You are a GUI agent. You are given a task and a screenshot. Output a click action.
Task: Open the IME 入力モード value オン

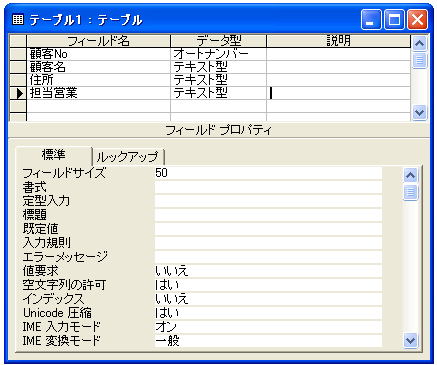(268, 327)
